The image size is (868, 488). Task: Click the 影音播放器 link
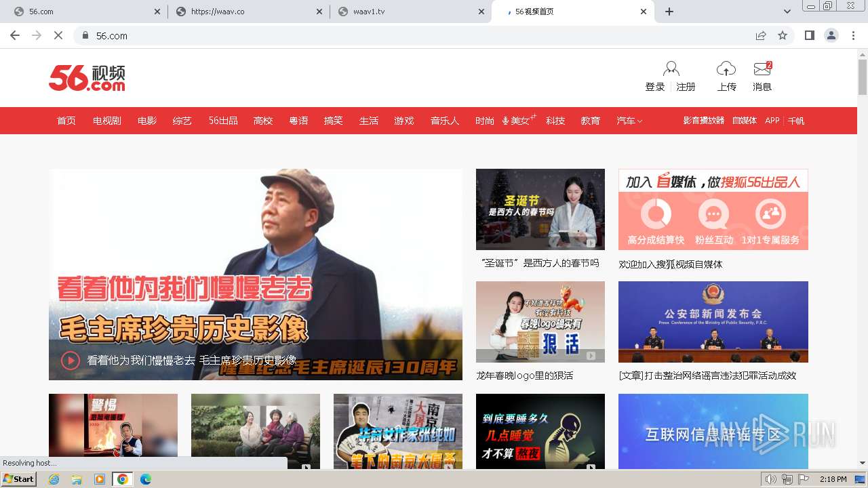click(704, 121)
